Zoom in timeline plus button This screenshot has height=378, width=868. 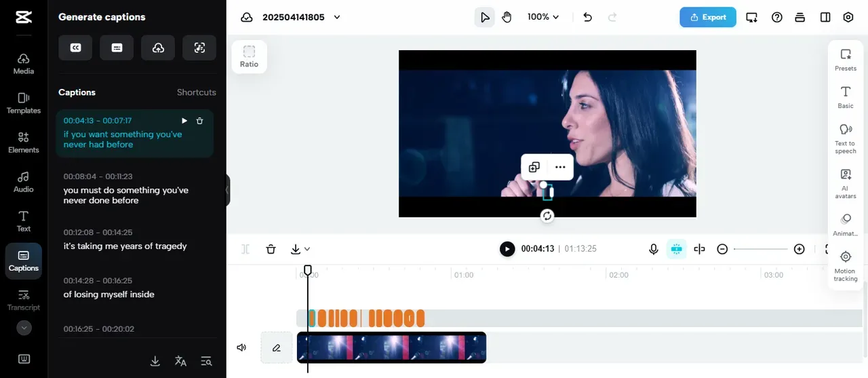point(800,249)
